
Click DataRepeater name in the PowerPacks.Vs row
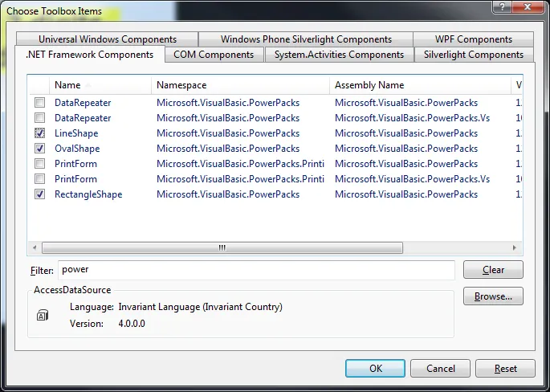[83, 118]
